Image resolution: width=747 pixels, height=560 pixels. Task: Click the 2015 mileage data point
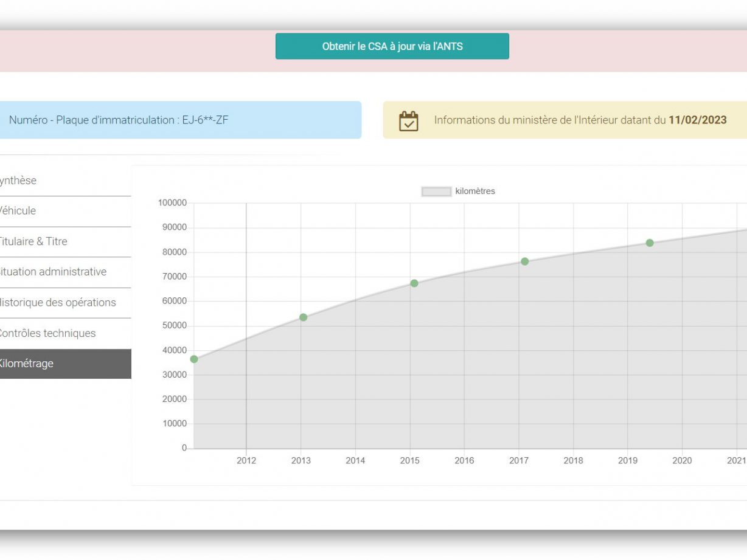[414, 283]
